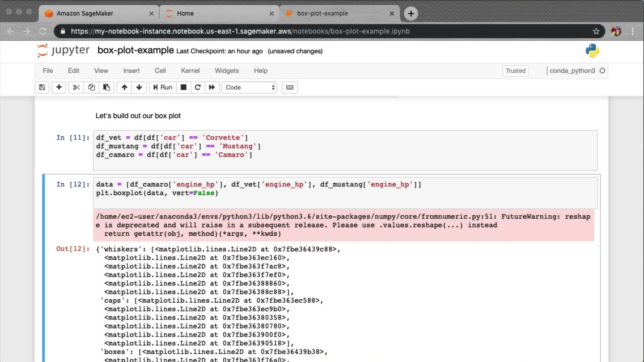Image resolution: width=644 pixels, height=362 pixels.
Task: Restart the kernel with the circular arrow
Action: [x=198, y=87]
